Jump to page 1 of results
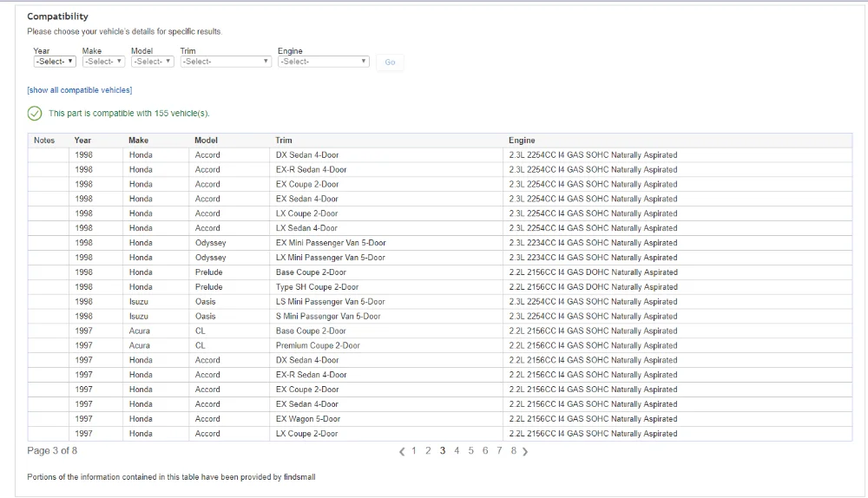 click(x=413, y=451)
